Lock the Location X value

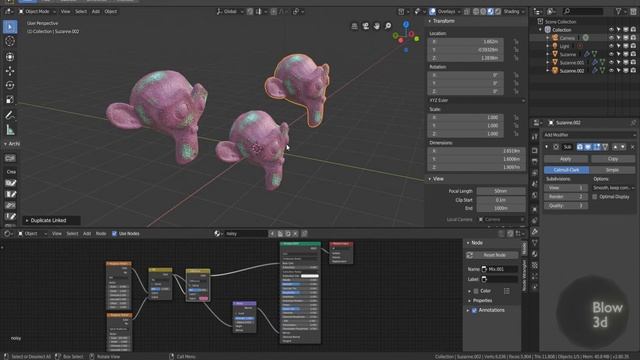[x=516, y=42]
